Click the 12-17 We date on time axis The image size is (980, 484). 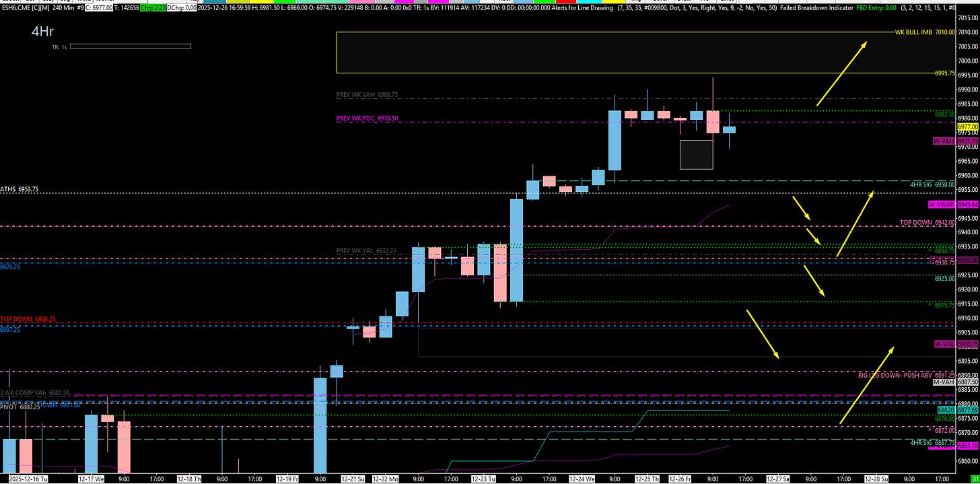point(91,479)
